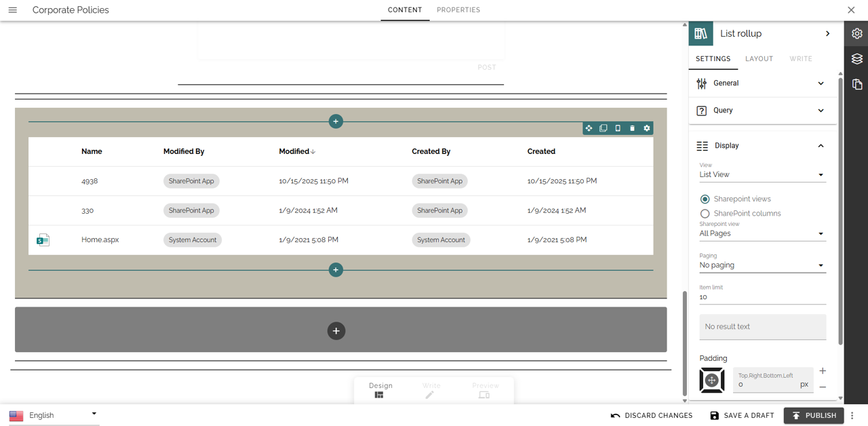Viewport: 868px width, 426px height.
Task: Expand the General settings section
Action: pyautogui.click(x=762, y=83)
